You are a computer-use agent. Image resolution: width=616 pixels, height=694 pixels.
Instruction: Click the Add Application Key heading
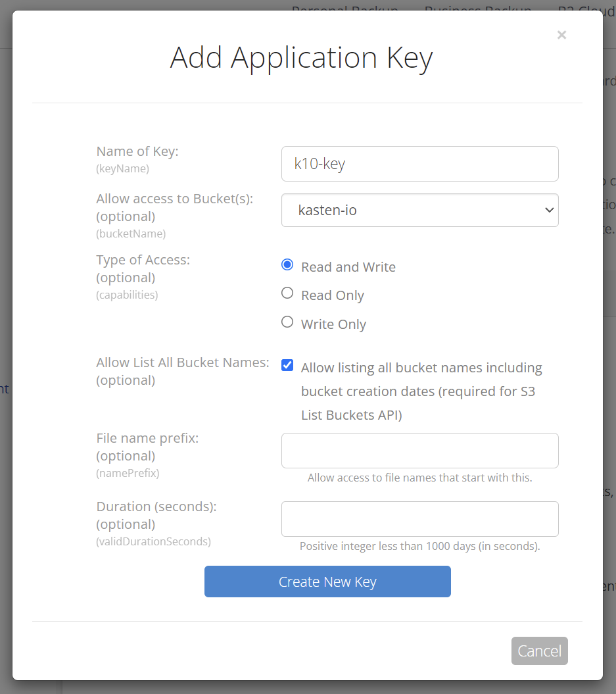tap(302, 58)
